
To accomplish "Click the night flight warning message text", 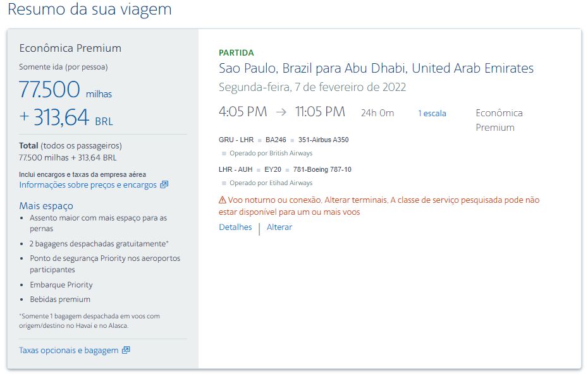I will pyautogui.click(x=379, y=206).
